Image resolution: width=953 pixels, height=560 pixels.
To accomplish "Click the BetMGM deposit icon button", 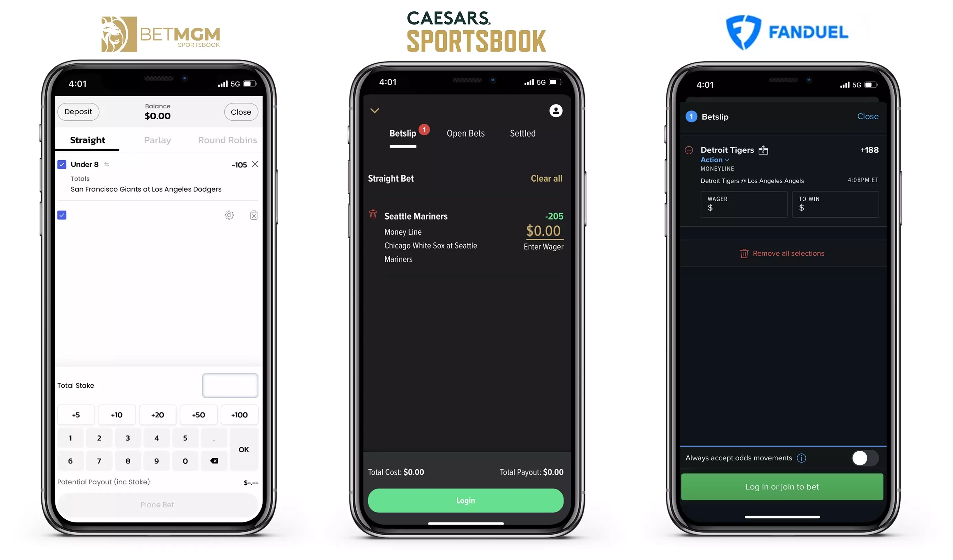I will pyautogui.click(x=77, y=111).
